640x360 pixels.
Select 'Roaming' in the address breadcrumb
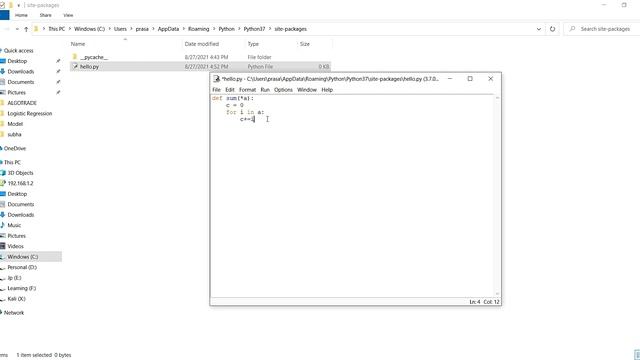(198, 29)
